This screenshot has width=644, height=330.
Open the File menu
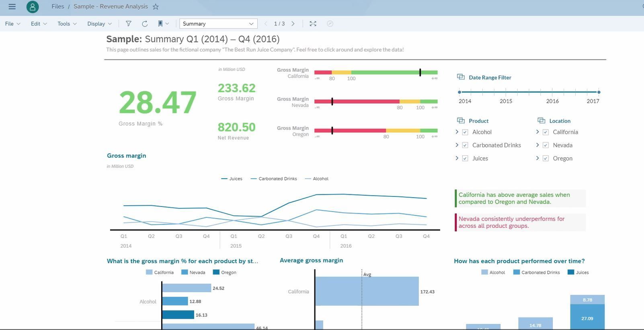point(12,24)
